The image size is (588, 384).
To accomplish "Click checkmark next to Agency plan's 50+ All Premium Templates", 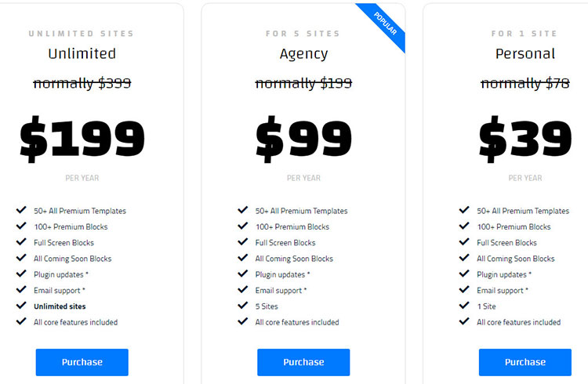I will [x=243, y=211].
